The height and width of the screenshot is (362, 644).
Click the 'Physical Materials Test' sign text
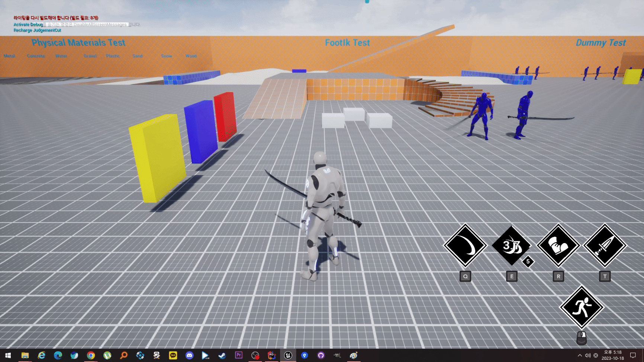pos(78,43)
